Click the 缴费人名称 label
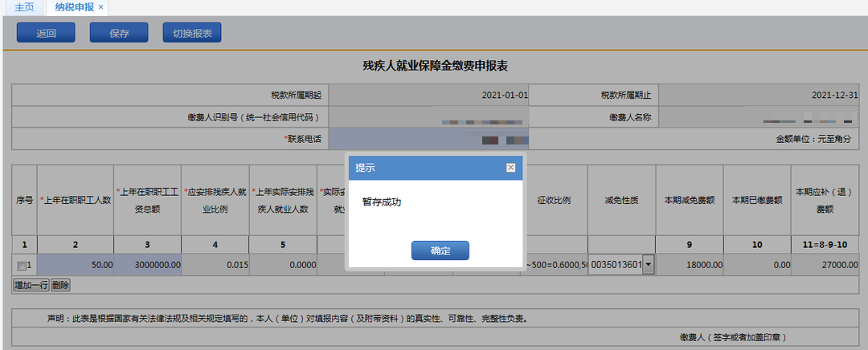The image size is (868, 350). pos(630,117)
